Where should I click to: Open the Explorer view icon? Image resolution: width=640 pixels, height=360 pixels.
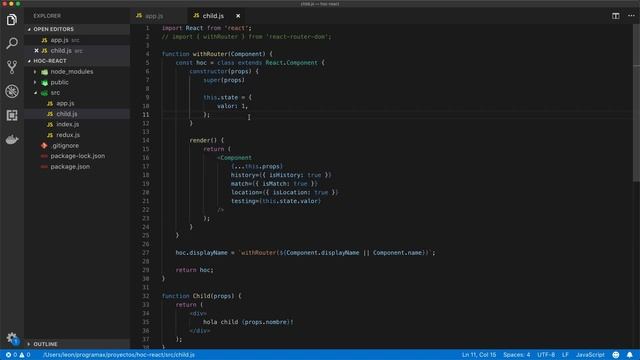(12, 19)
